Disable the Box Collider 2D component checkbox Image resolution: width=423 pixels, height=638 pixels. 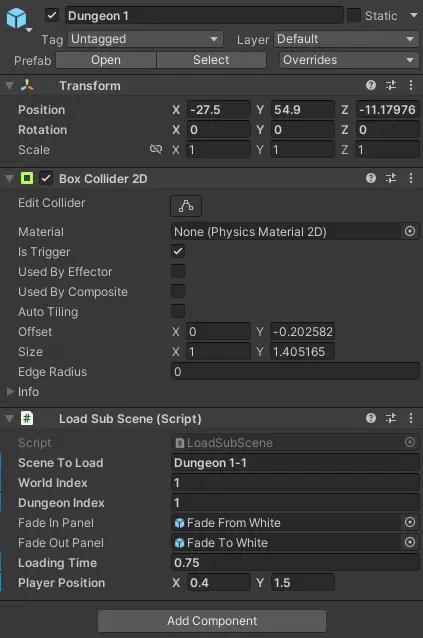(x=46, y=178)
